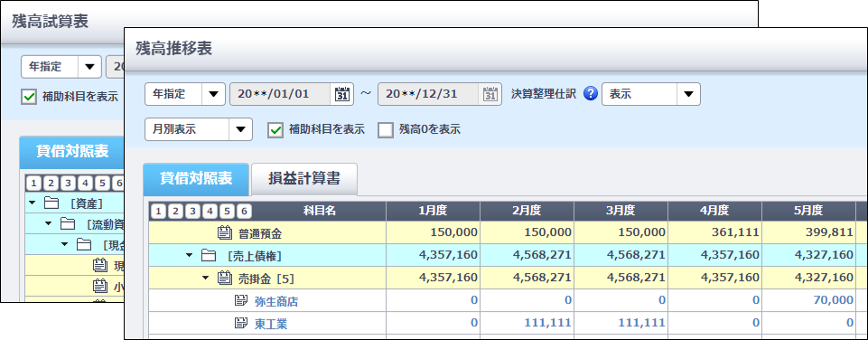868x340 pixels.
Task: Click 売上債権 4月度 value 4,357,160
Action: (x=731, y=256)
